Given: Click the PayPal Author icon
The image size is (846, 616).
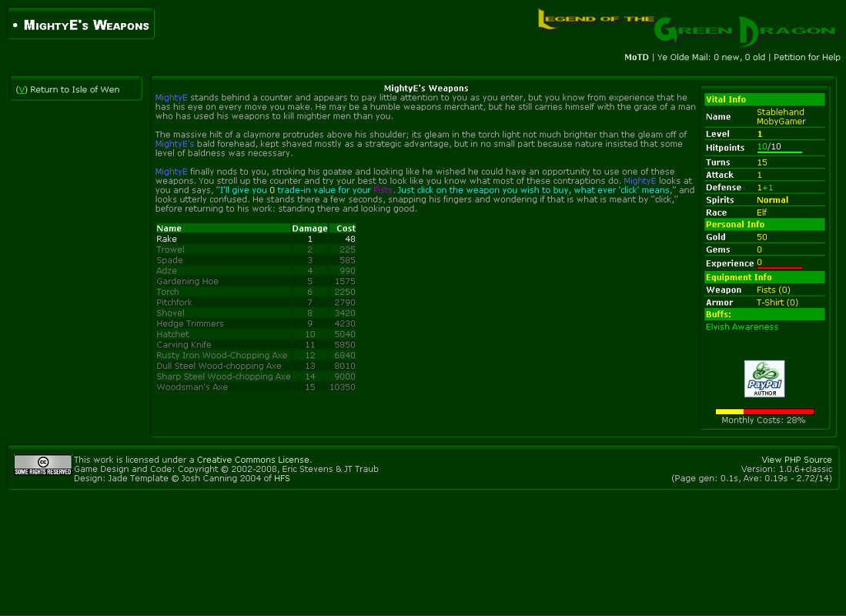Looking at the screenshot, I should click(764, 378).
